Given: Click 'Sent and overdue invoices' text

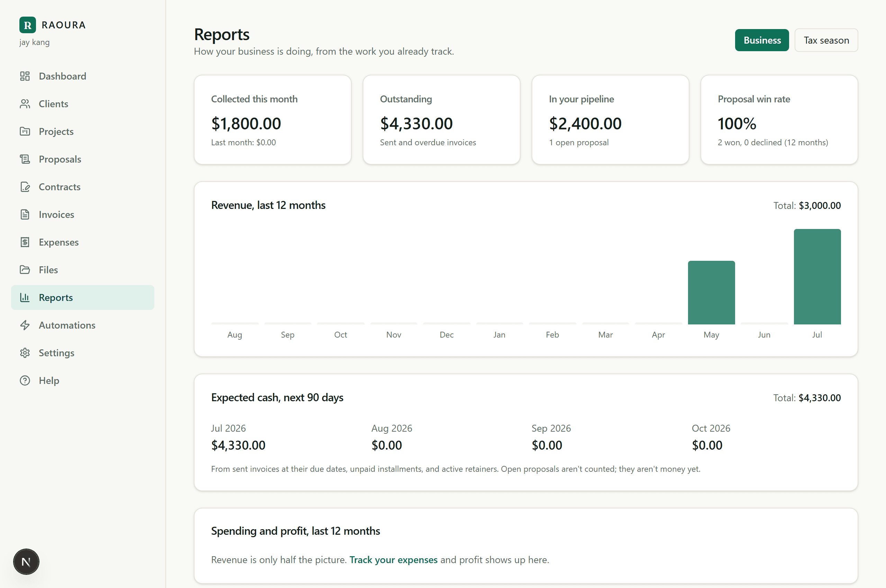Looking at the screenshot, I should coord(428,143).
